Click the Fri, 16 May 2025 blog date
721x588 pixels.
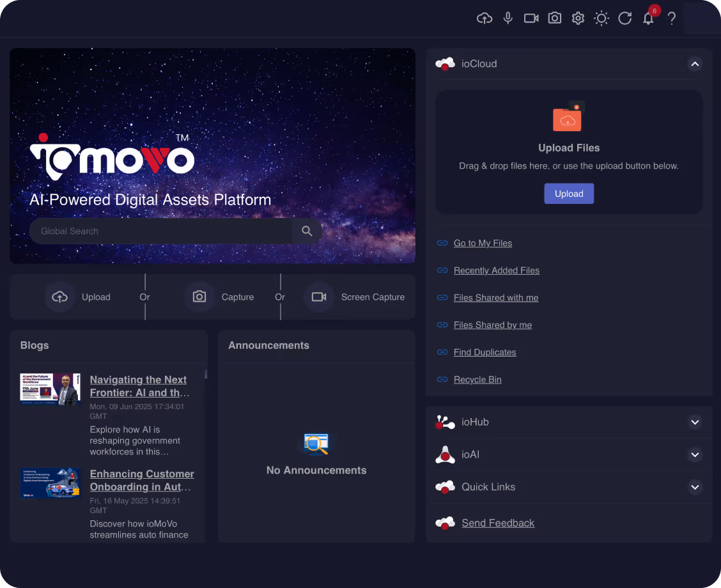pyautogui.click(x=136, y=506)
